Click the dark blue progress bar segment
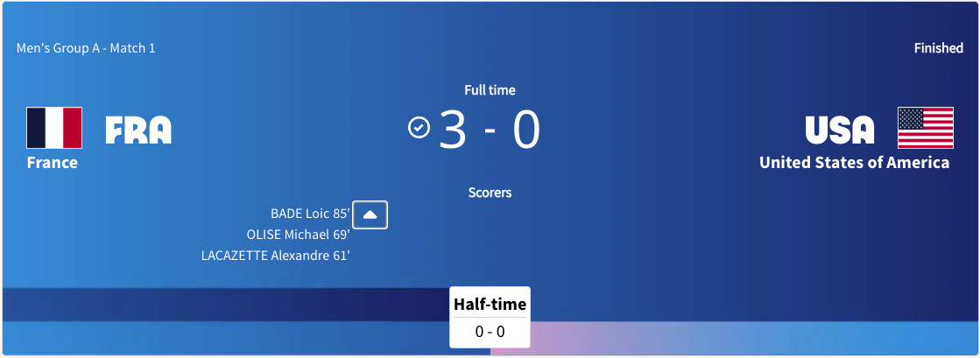The image size is (980, 358). 226,305
